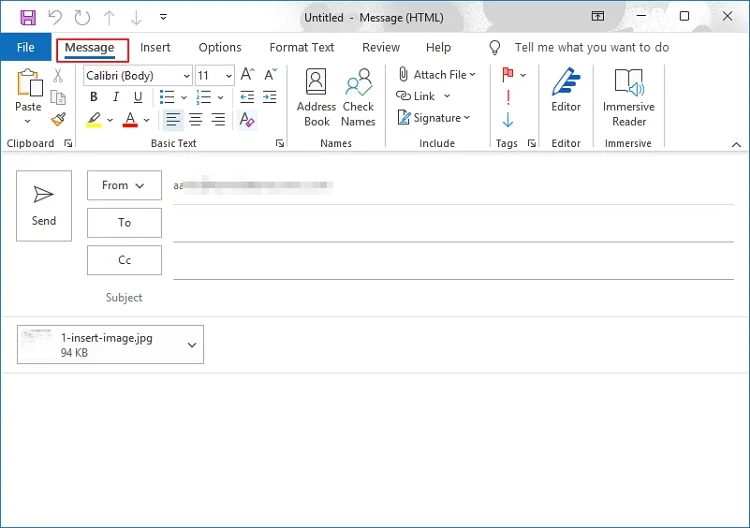Click the To button
750x528 pixels.
click(x=124, y=222)
